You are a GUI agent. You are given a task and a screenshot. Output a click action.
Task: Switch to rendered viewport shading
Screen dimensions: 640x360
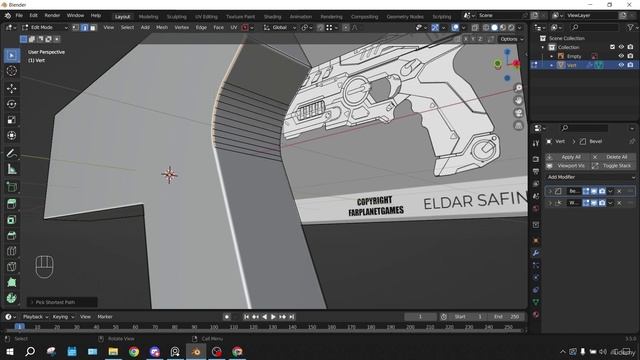511,27
